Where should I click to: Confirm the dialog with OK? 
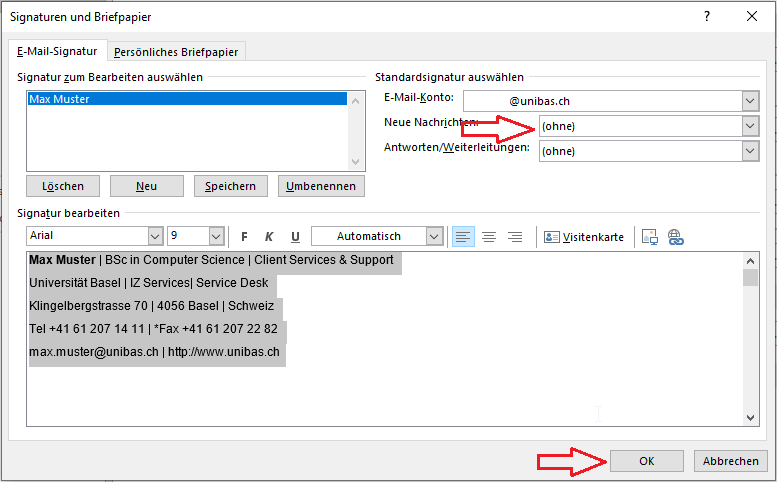tap(646, 461)
